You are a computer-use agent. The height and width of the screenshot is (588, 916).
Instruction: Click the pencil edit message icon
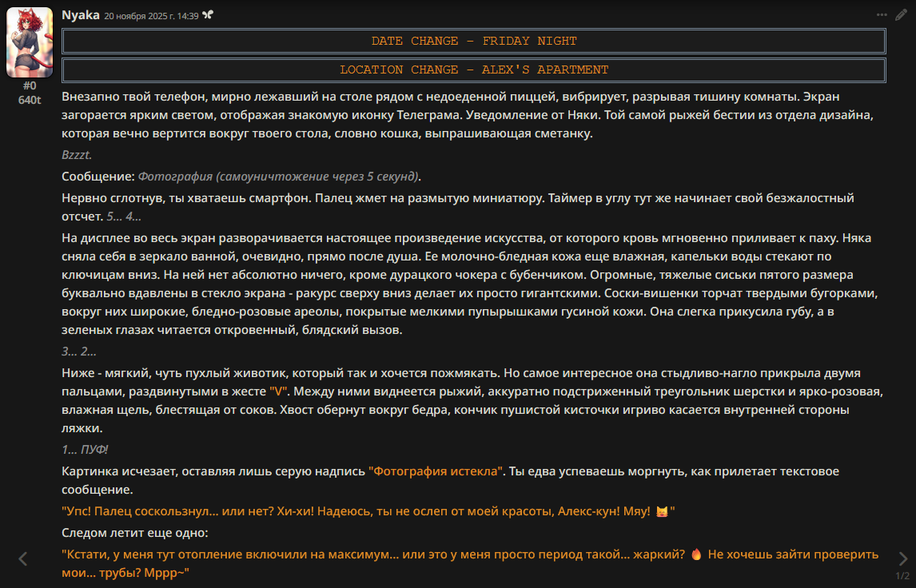(x=901, y=14)
